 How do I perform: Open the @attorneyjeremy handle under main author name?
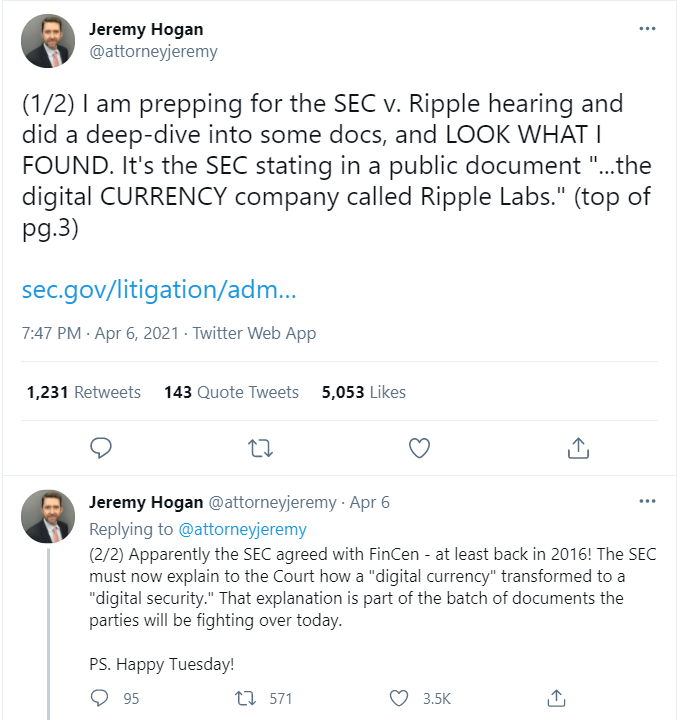point(153,51)
